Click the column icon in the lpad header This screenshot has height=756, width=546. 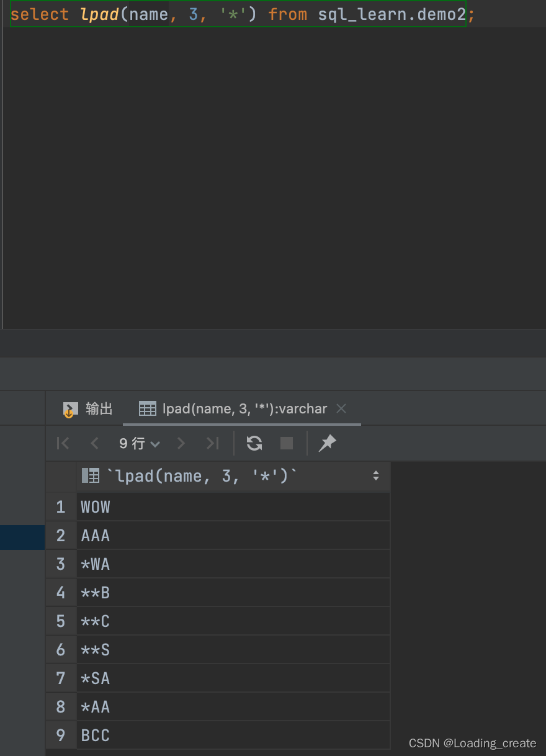click(x=91, y=476)
